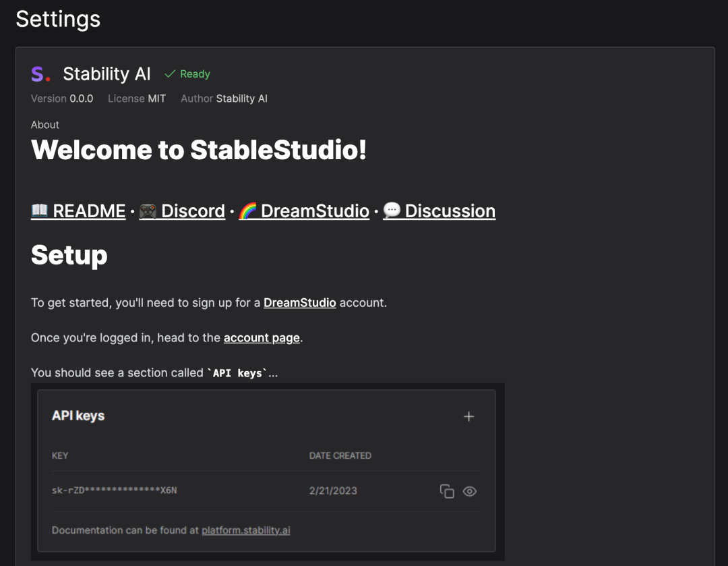Open the Discord link

182,211
